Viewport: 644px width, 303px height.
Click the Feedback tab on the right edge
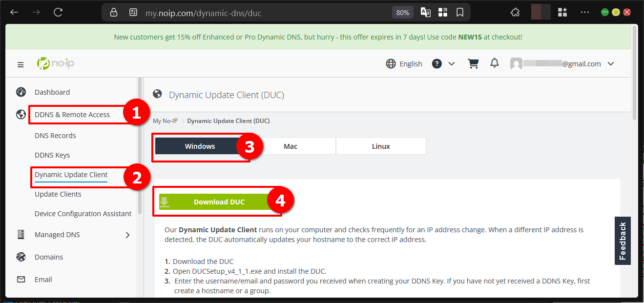623,240
